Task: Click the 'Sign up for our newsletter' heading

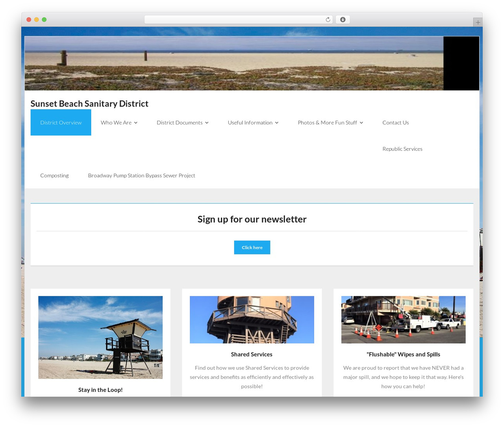Action: tap(252, 219)
